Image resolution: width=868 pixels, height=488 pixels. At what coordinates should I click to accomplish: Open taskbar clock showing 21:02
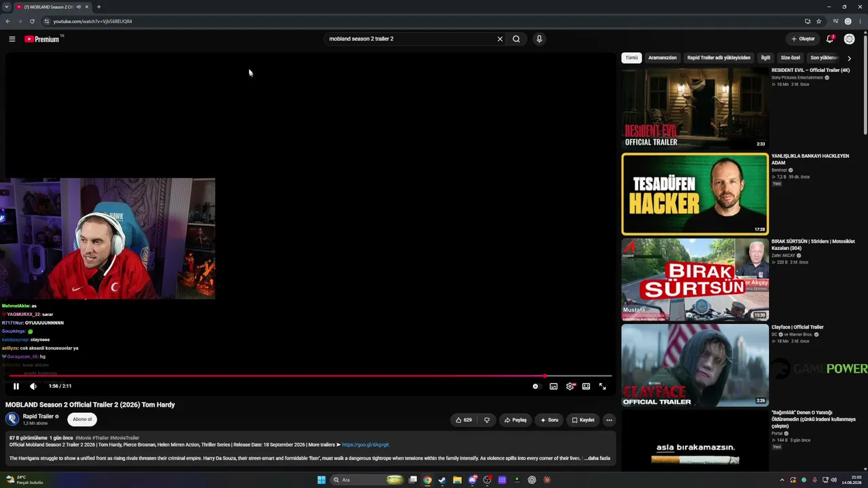pyautogui.click(x=850, y=480)
